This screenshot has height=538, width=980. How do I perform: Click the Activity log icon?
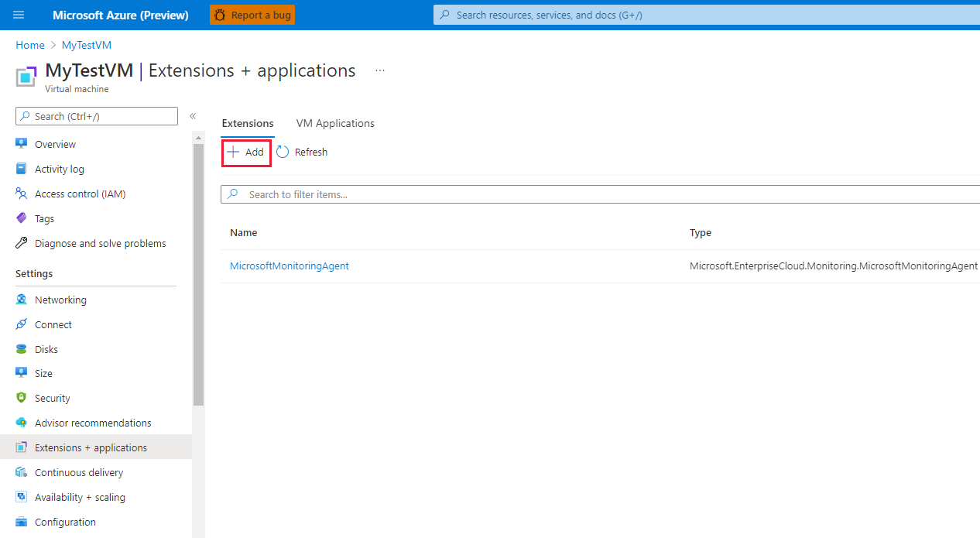pos(22,169)
